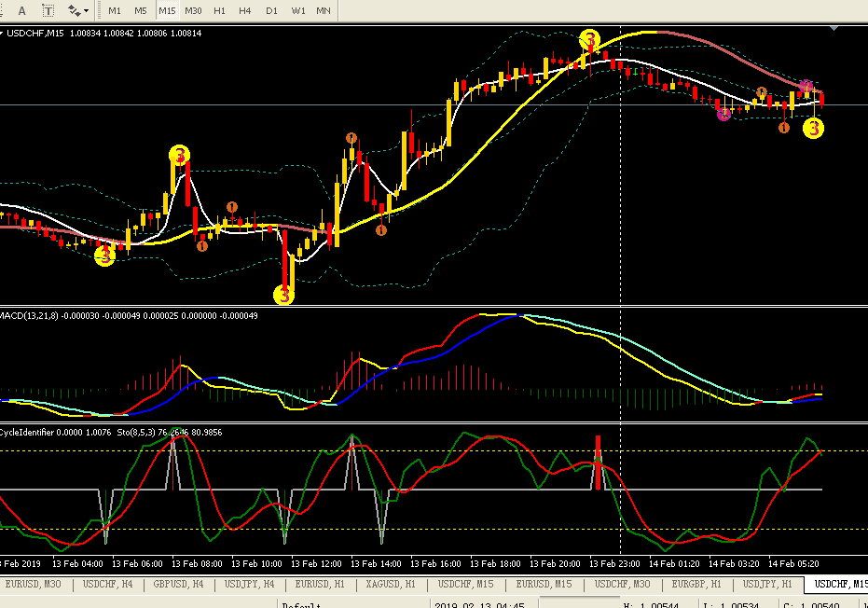Open the EURUSD,M30 chart tab
The width and height of the screenshot is (868, 608).
[x=34, y=584]
